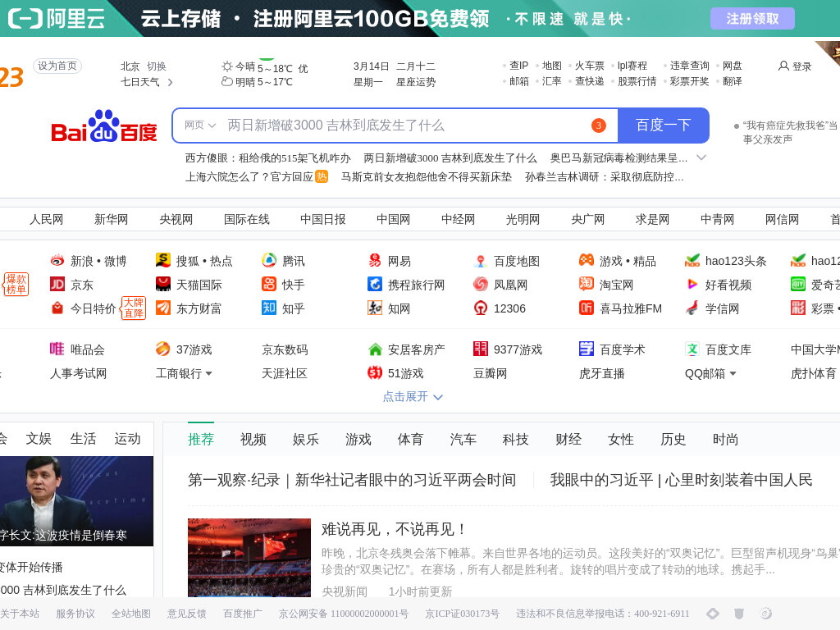The width and height of the screenshot is (840, 630).
Task: Click the login user icon
Action: click(783, 66)
